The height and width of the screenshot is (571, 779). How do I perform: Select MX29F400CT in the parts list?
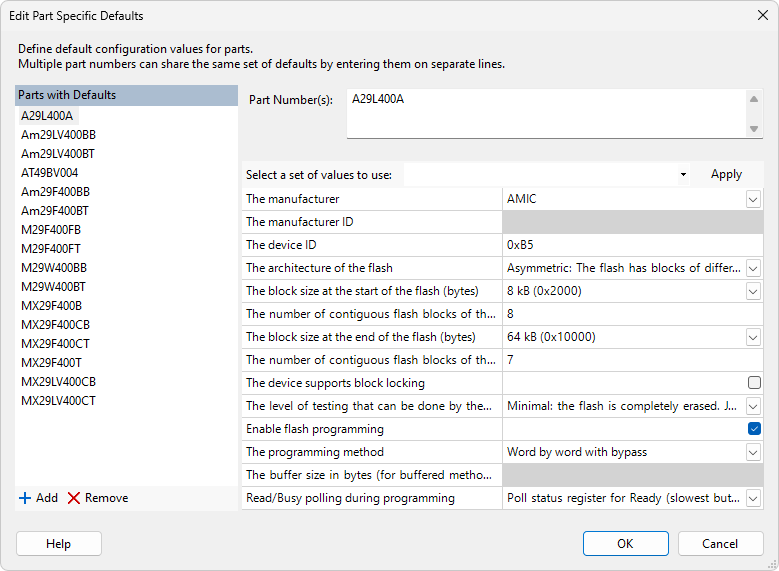click(56, 343)
